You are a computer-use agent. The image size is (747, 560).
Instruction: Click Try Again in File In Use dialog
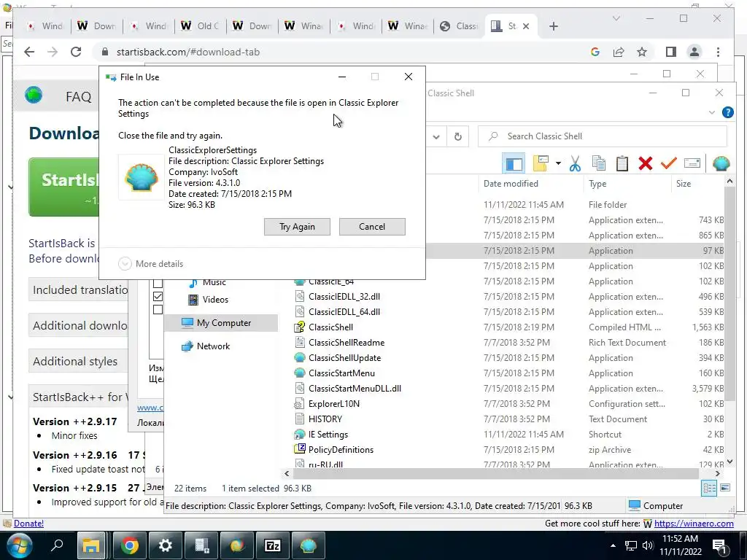[x=297, y=227]
